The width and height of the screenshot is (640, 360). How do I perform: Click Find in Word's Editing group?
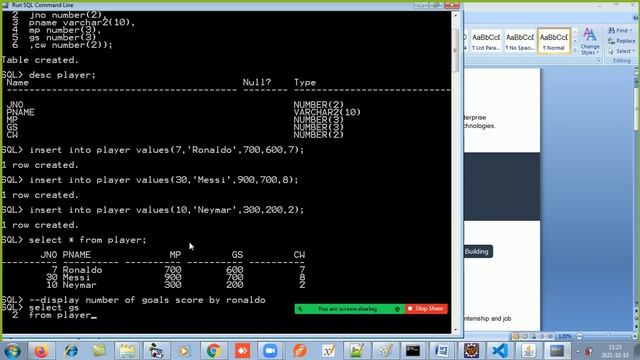620,31
